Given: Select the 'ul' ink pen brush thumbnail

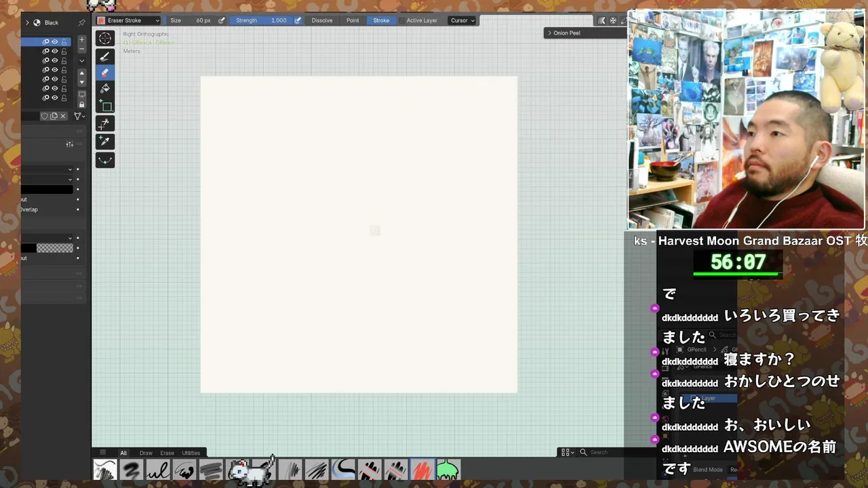Looking at the screenshot, I should point(158,470).
